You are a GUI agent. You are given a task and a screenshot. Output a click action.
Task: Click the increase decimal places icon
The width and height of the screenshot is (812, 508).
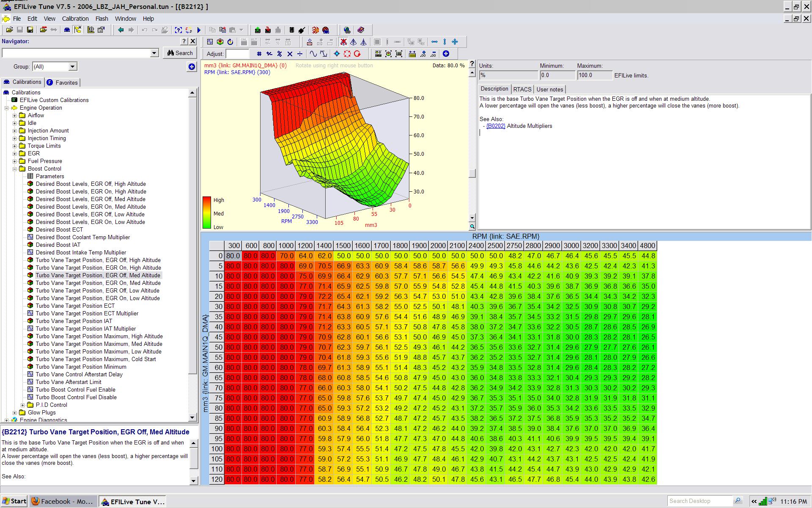click(423, 54)
